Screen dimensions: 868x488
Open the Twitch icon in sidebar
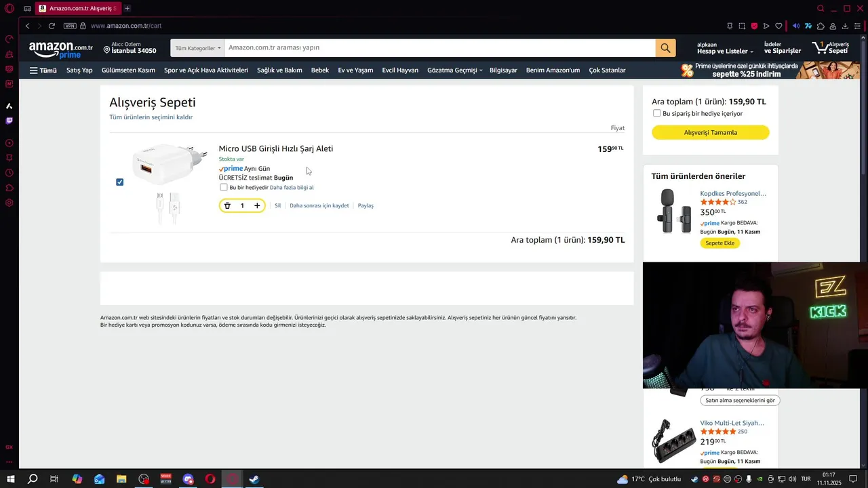pos(9,121)
